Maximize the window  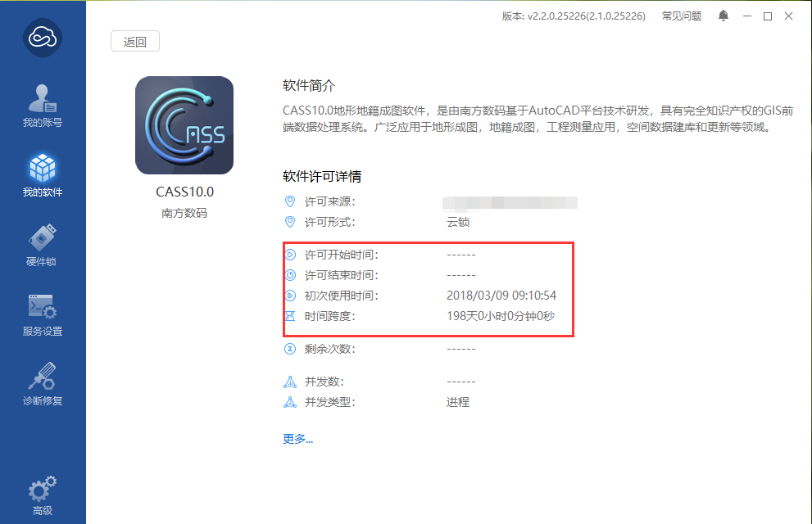click(x=768, y=16)
